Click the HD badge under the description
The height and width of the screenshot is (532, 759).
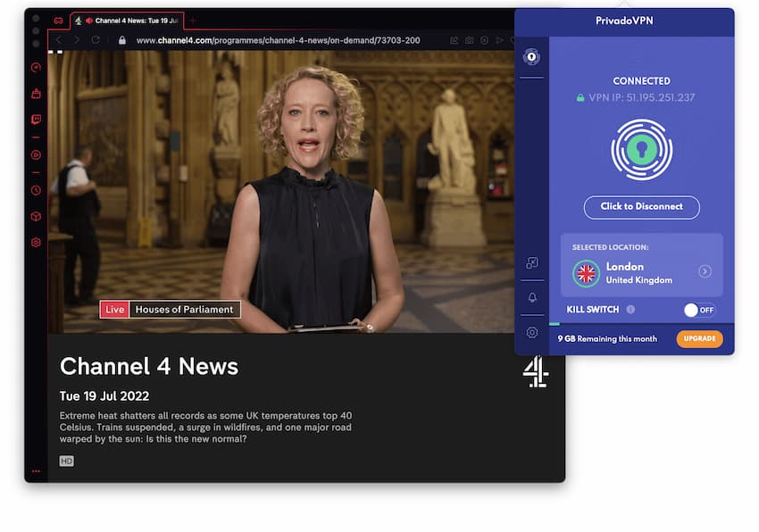pos(67,461)
